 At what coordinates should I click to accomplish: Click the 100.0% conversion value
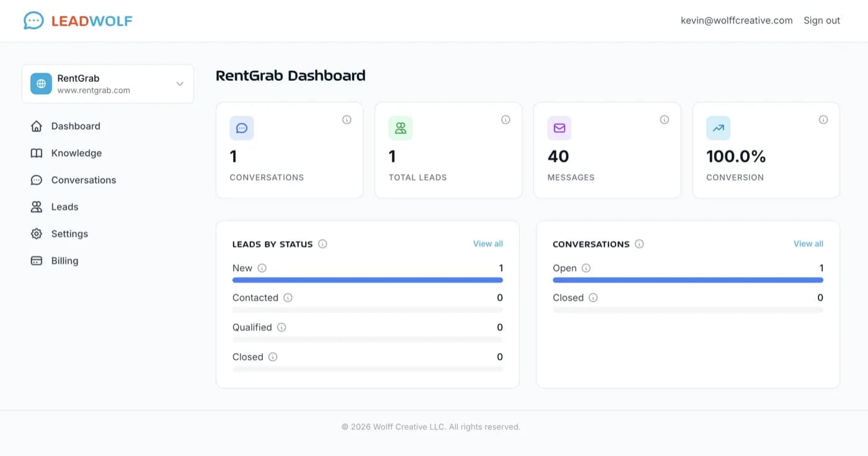pos(736,156)
